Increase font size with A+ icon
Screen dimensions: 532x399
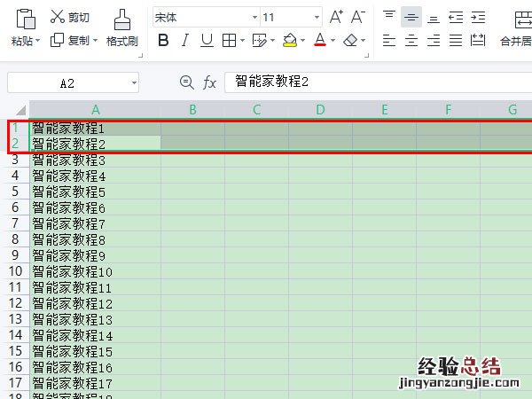point(336,17)
